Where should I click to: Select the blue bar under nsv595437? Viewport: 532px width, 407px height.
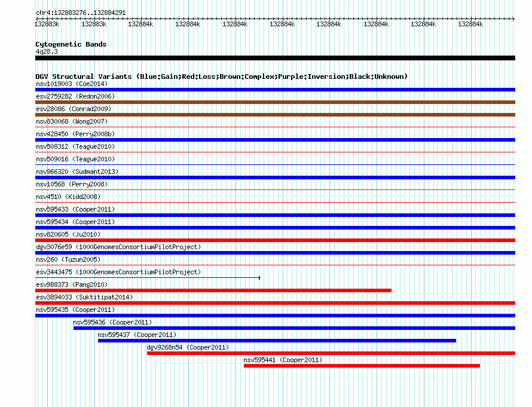(x=277, y=341)
